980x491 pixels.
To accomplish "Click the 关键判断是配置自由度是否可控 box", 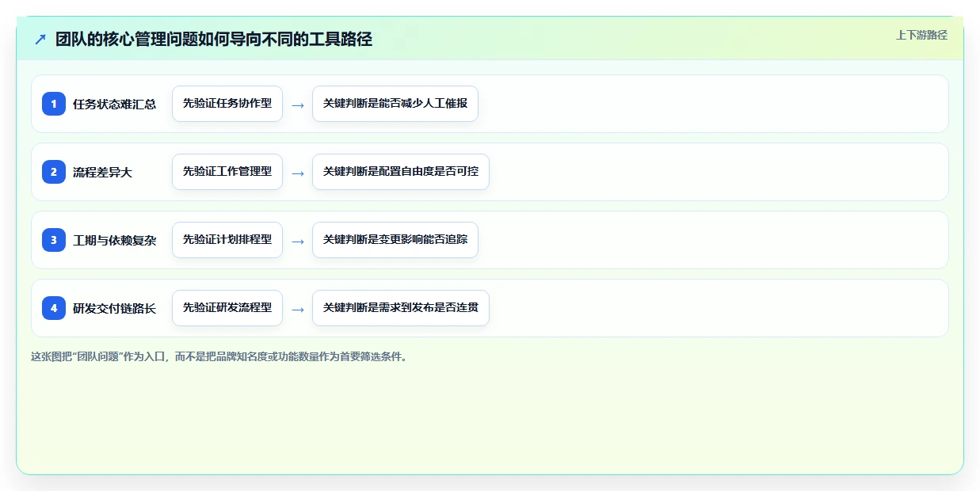I will (401, 172).
